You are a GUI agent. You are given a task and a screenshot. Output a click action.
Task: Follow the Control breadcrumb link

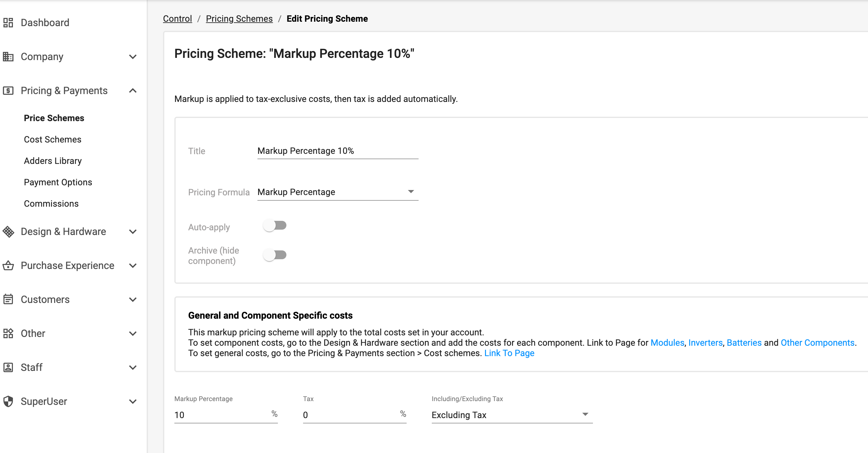(178, 19)
